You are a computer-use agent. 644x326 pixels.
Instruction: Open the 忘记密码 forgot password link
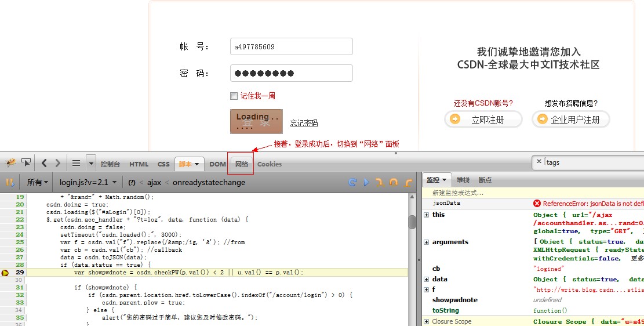click(304, 122)
